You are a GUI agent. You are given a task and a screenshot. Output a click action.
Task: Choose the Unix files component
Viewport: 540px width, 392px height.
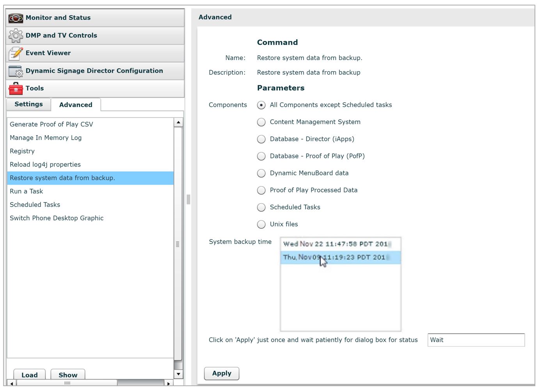pyautogui.click(x=261, y=224)
